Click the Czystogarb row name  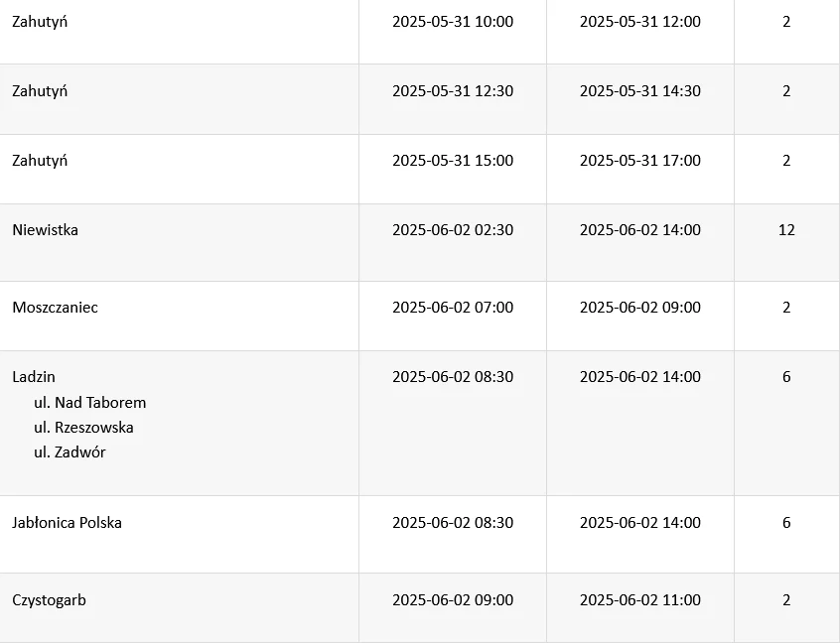(49, 599)
